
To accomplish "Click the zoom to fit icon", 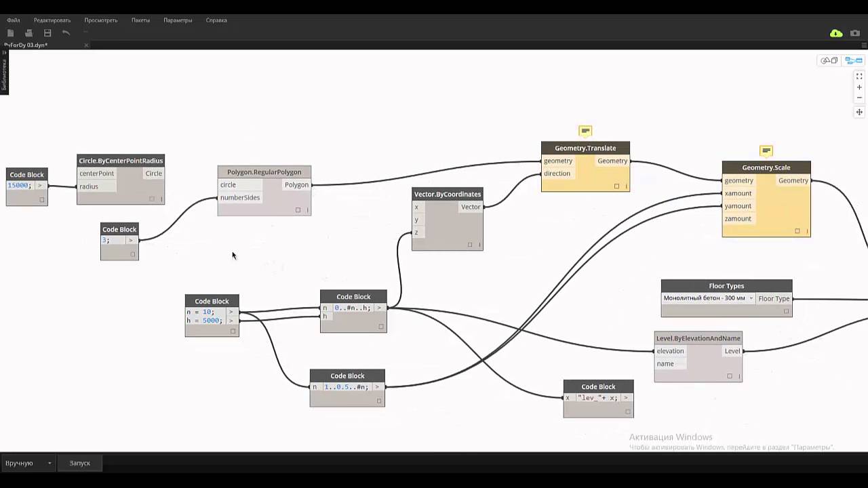I will tap(859, 77).
